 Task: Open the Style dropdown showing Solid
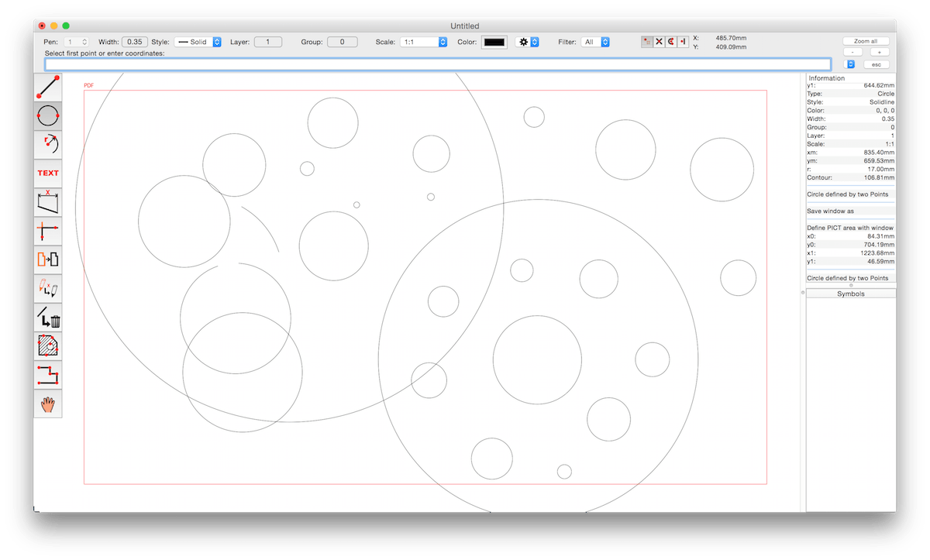point(198,42)
